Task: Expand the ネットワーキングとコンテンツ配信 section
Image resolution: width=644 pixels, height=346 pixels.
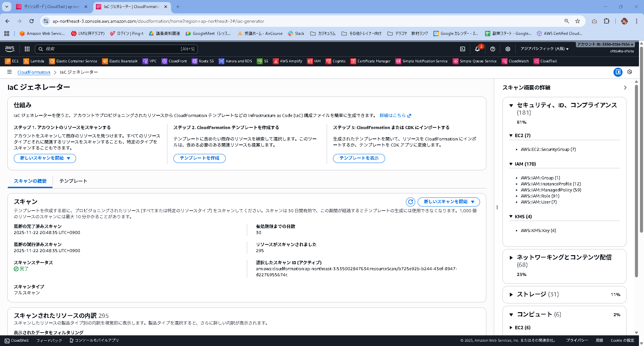Action: pyautogui.click(x=511, y=257)
